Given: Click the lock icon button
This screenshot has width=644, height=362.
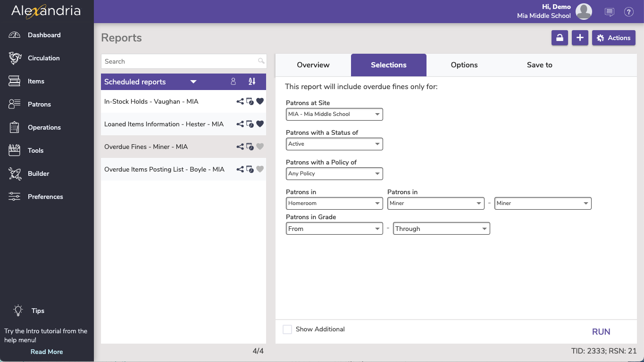Looking at the screenshot, I should pos(560,38).
